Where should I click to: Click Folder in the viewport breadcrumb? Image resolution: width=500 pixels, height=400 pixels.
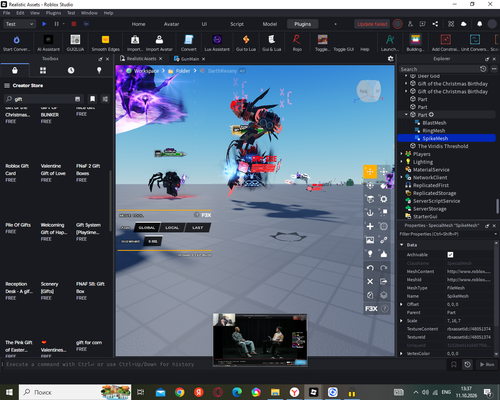pos(183,71)
